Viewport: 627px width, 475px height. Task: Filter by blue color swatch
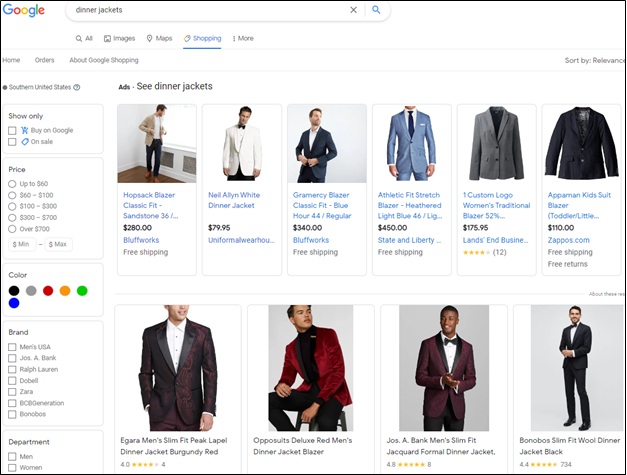pos(14,303)
